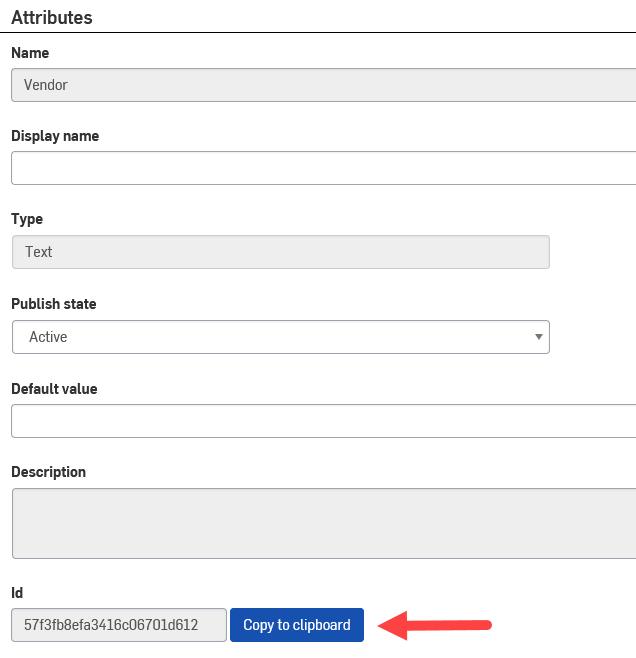
Task: Click the Vendor text in the Name box
Action: coord(46,85)
